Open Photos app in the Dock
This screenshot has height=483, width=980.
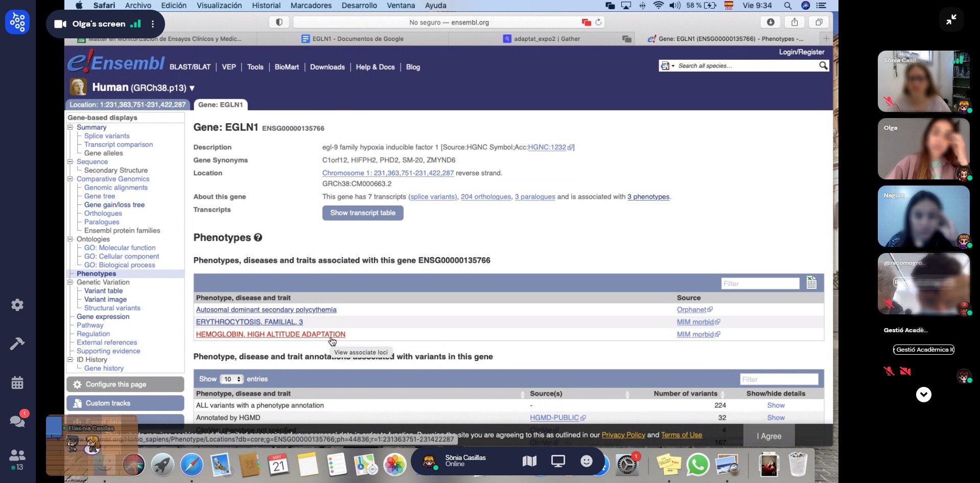[x=394, y=465]
